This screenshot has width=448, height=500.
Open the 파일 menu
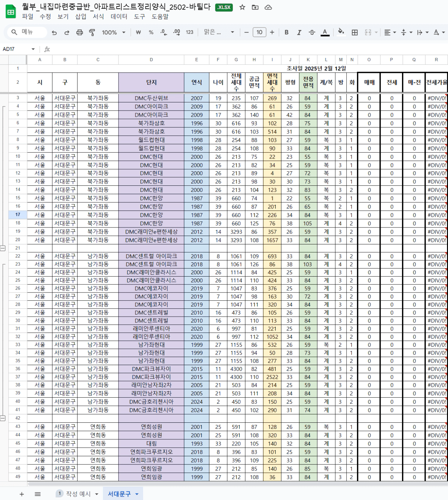pyautogui.click(x=28, y=17)
